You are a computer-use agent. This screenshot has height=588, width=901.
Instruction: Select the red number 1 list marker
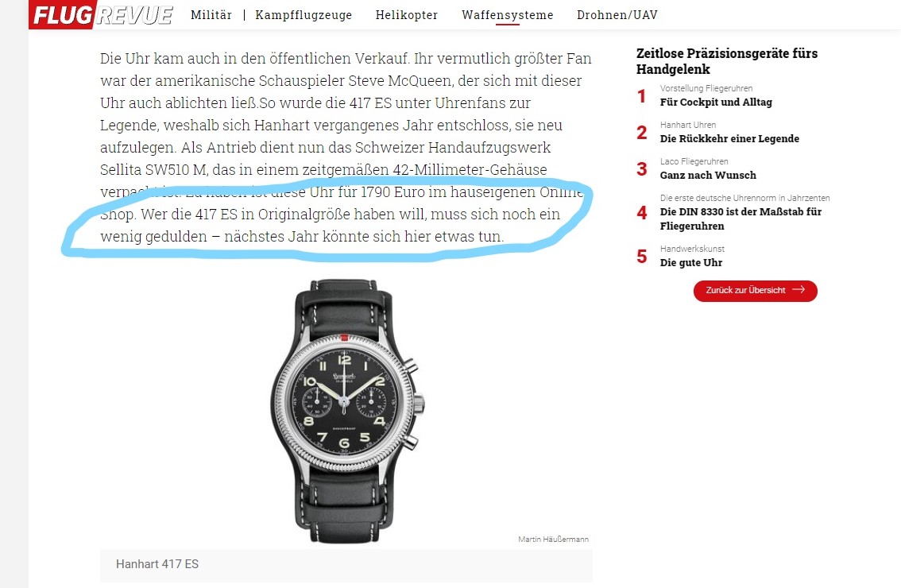click(642, 96)
